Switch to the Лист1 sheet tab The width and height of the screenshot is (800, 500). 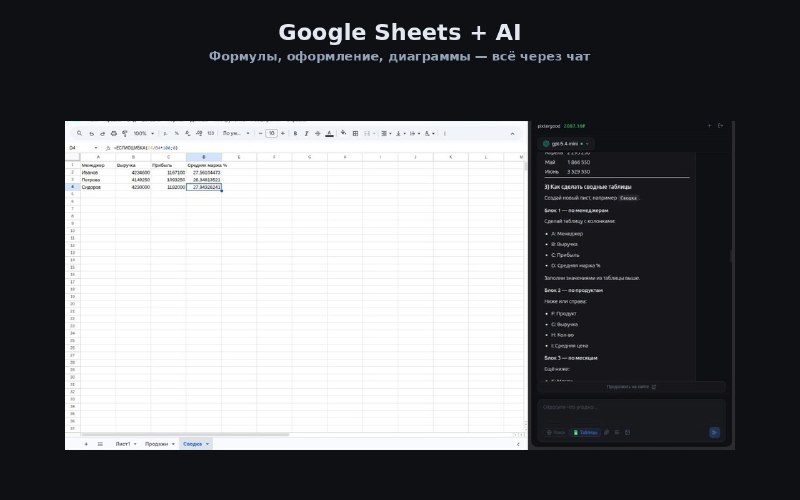tap(123, 443)
